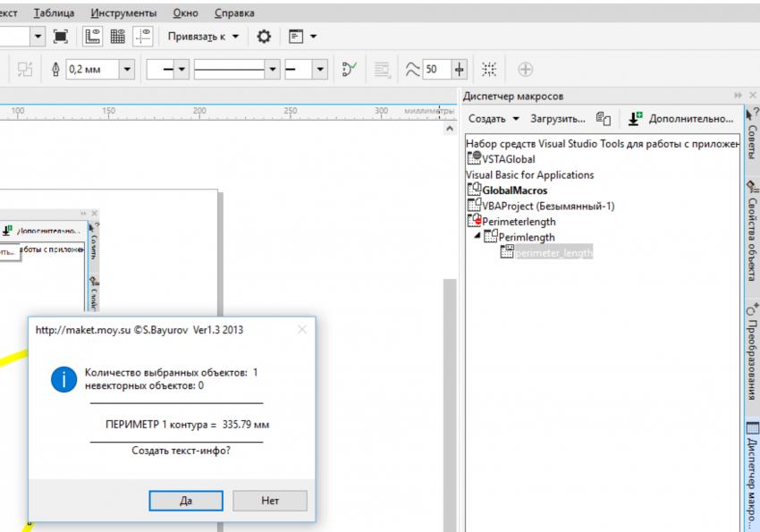This screenshot has width=760, height=532.
Task: Click the smoothing value field showing 50
Action: pos(437,70)
